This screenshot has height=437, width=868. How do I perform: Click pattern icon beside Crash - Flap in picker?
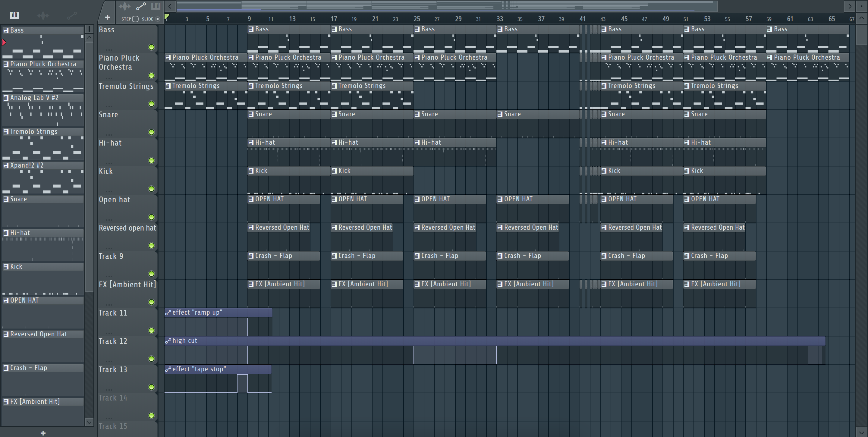[6, 368]
